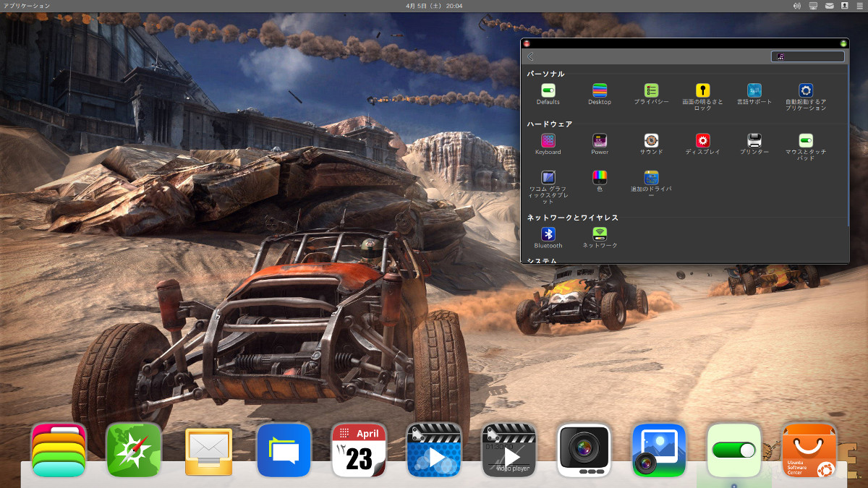
Task: Launch the file manager from dock
Action: coord(59,450)
